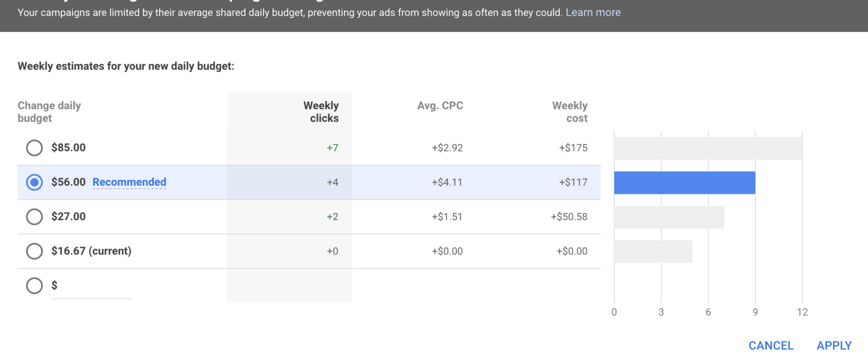Click the chart axis label 12

pos(802,312)
